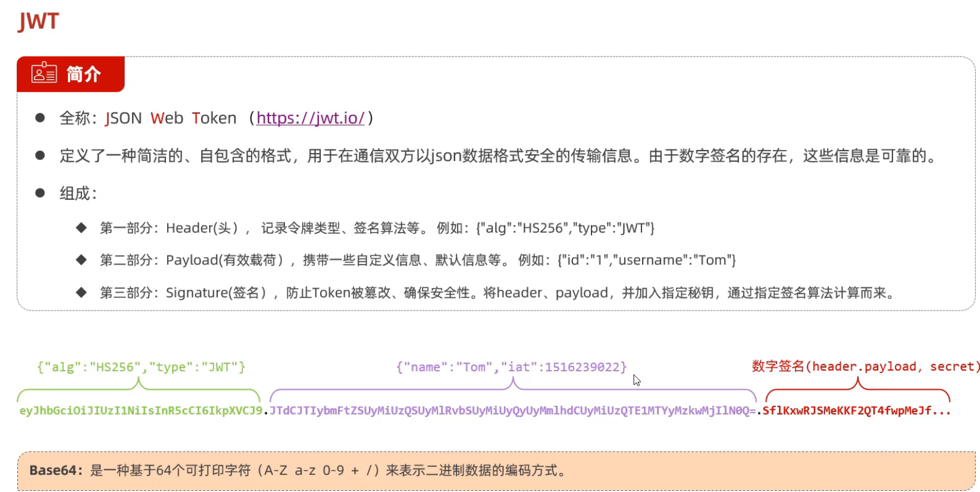Click the JWT slide title
Image resolution: width=980 pixels, height=492 pixels.
point(39,21)
